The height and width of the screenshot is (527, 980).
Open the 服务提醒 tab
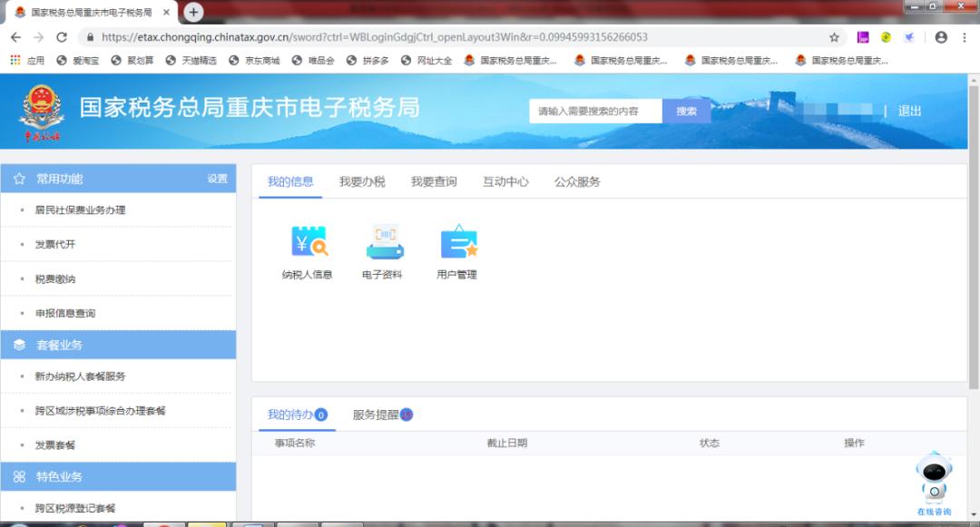(376, 415)
